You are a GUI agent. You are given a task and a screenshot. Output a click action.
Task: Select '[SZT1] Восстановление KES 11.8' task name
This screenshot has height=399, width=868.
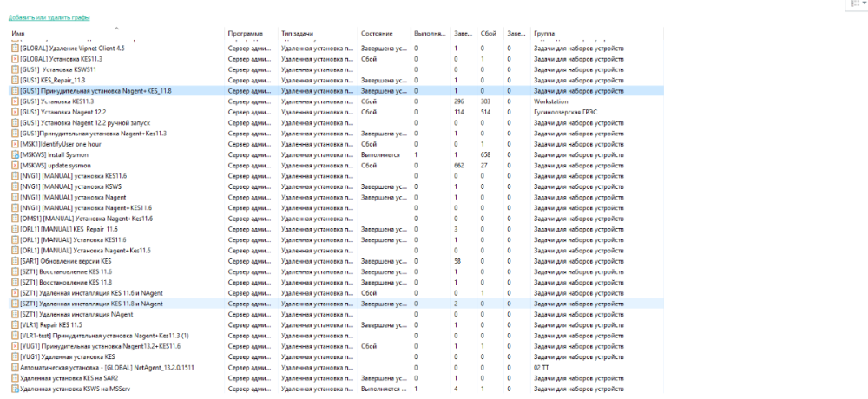(66, 282)
